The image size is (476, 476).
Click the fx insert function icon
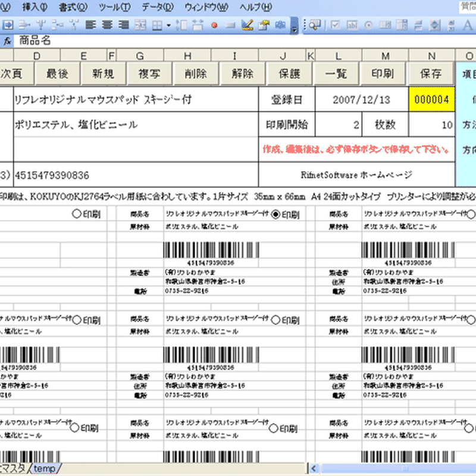coord(7,40)
